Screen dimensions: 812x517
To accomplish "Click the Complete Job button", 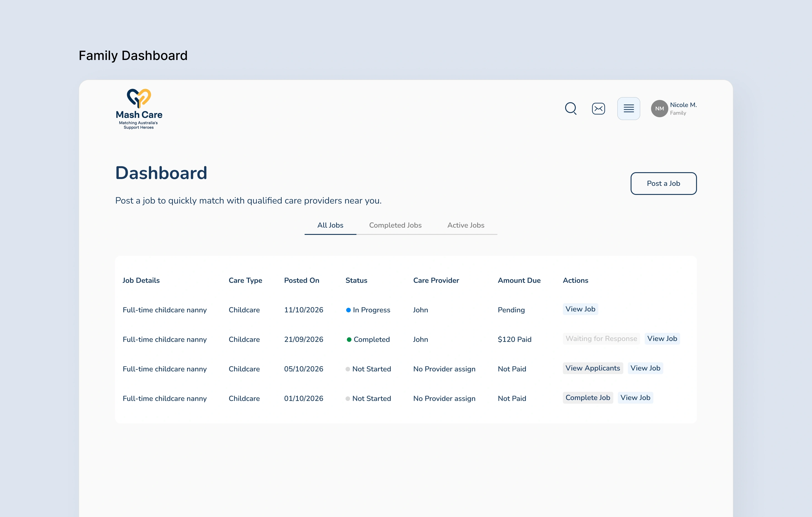I will click(x=588, y=398).
